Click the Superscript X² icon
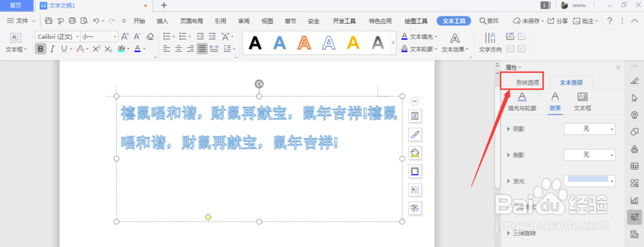Image resolution: width=644 pixels, height=247 pixels. pyautogui.click(x=96, y=49)
